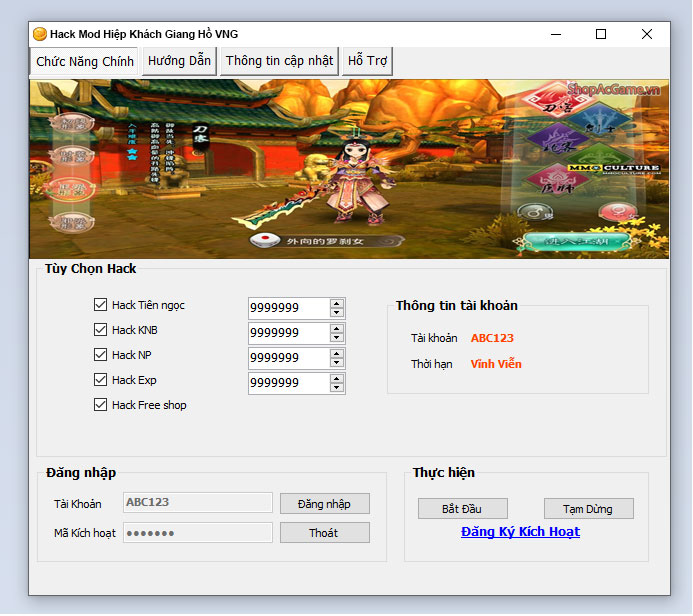Click the Hack Exp number field

click(289, 383)
